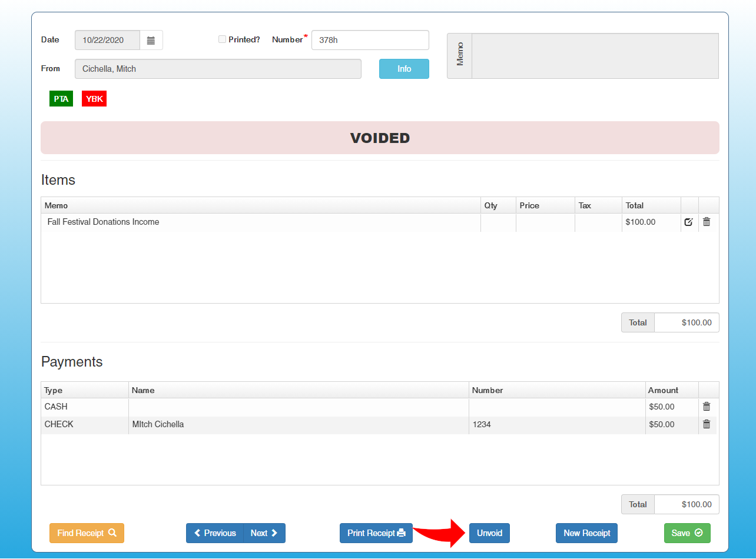The width and height of the screenshot is (756, 559).
Task: Delete the Fall Festival Donations item
Action: point(707,222)
